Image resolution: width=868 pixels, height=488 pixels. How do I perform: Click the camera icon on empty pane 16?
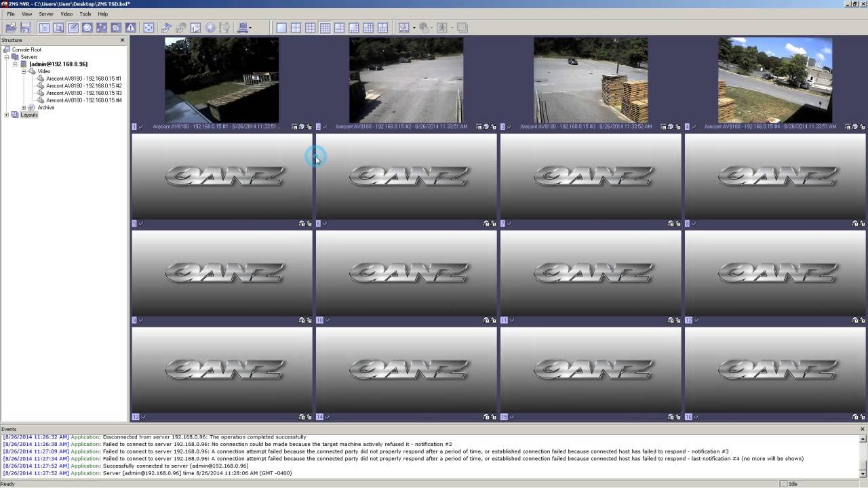(x=855, y=418)
